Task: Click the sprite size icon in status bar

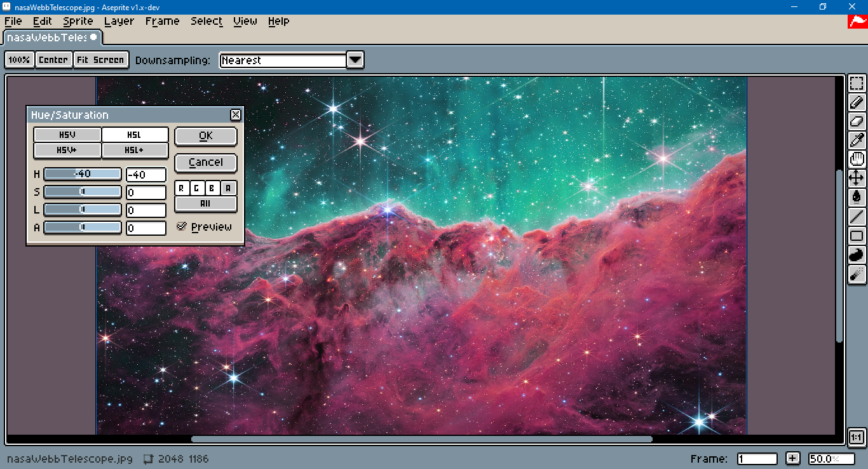Action: click(x=148, y=459)
